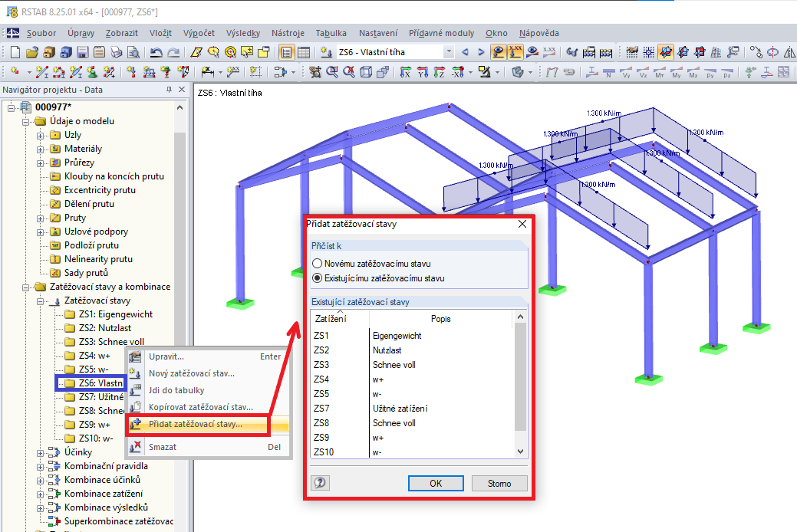The width and height of the screenshot is (797, 532).
Task: Expand the Uzlové podpory tree node
Action: (x=40, y=232)
